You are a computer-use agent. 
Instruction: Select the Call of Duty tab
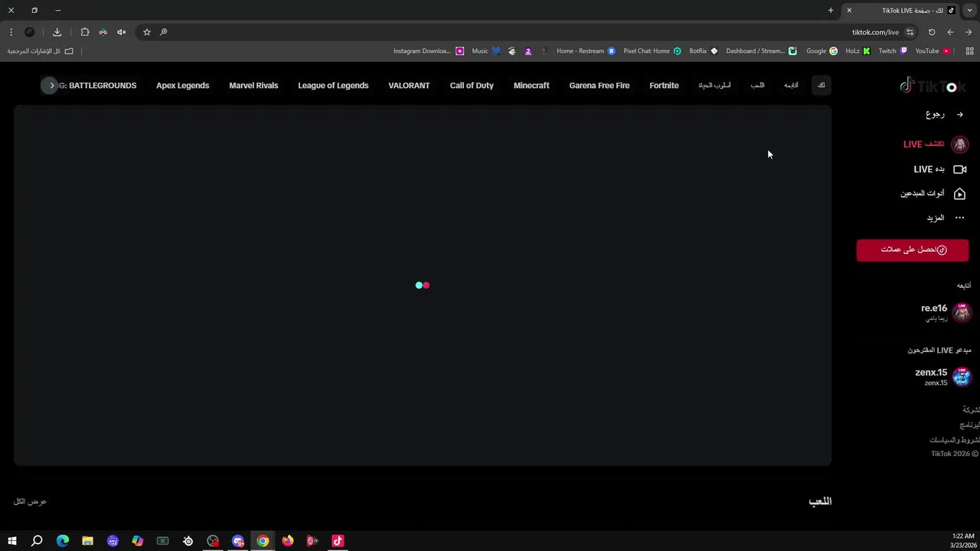[x=472, y=86]
